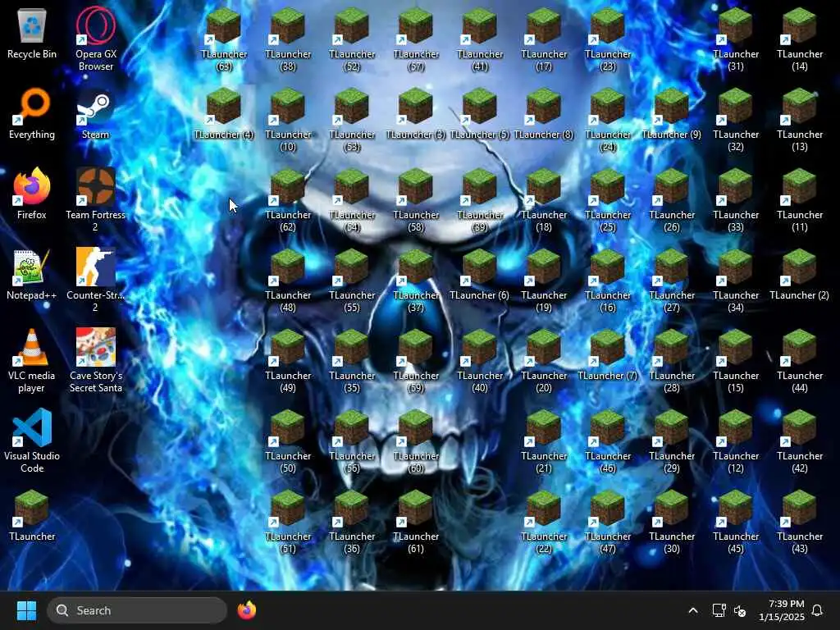This screenshot has width=840, height=630.
Task: Select the TLauncher (3) shortcut
Action: pos(416,114)
